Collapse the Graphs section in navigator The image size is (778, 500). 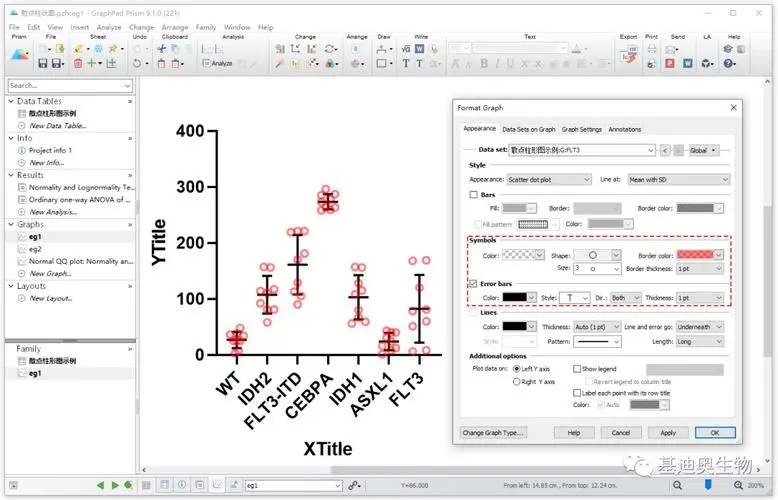(x=11, y=224)
